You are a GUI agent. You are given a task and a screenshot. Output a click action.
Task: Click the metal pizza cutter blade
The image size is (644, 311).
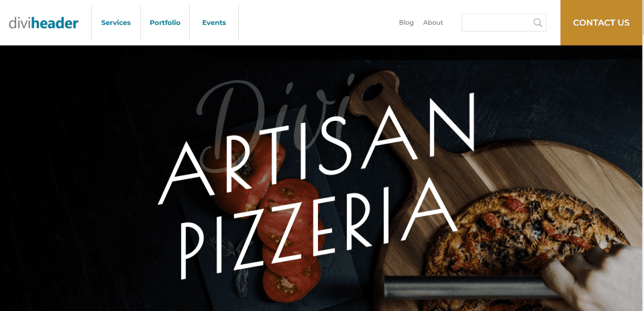468,287
